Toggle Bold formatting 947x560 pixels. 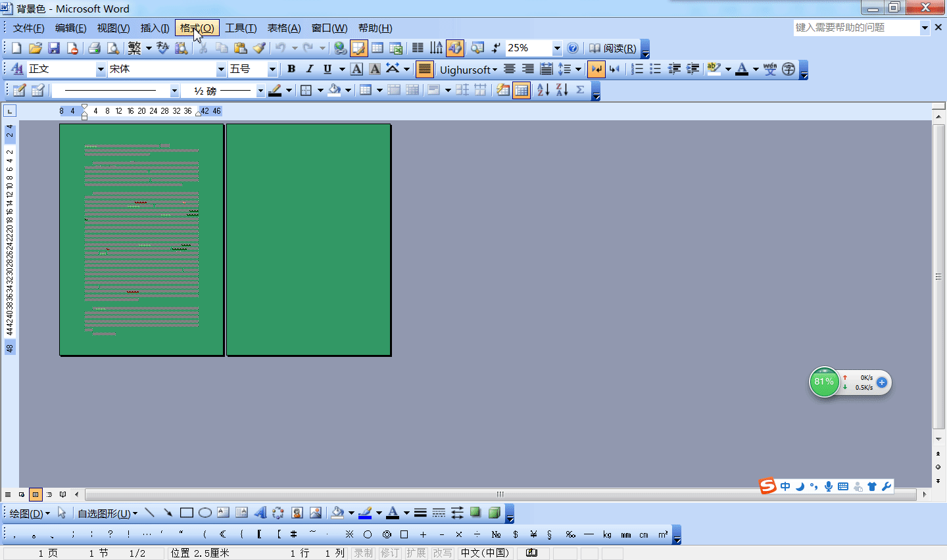pyautogui.click(x=291, y=69)
